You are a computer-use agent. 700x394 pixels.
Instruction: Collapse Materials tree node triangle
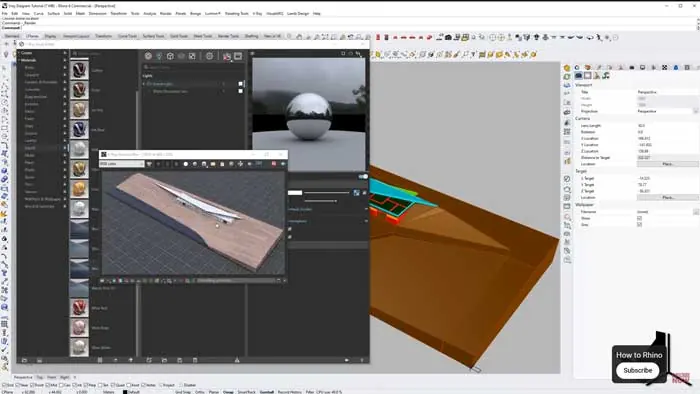(x=19, y=60)
